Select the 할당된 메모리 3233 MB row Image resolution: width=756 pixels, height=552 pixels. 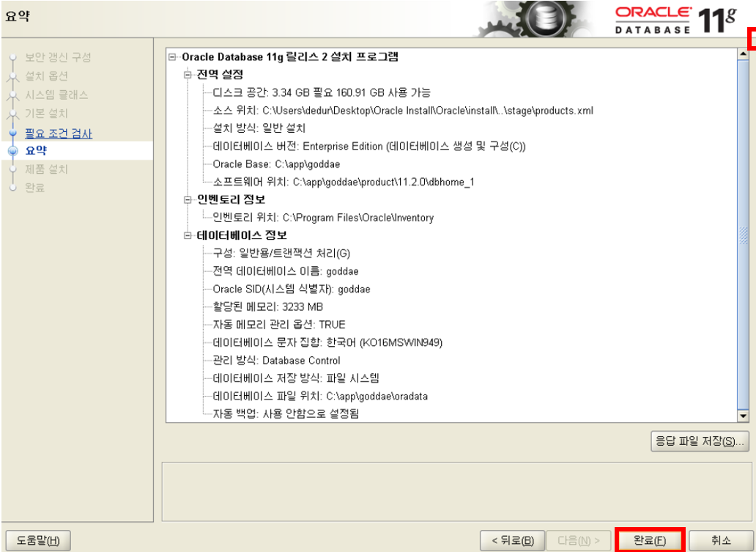pos(268,307)
